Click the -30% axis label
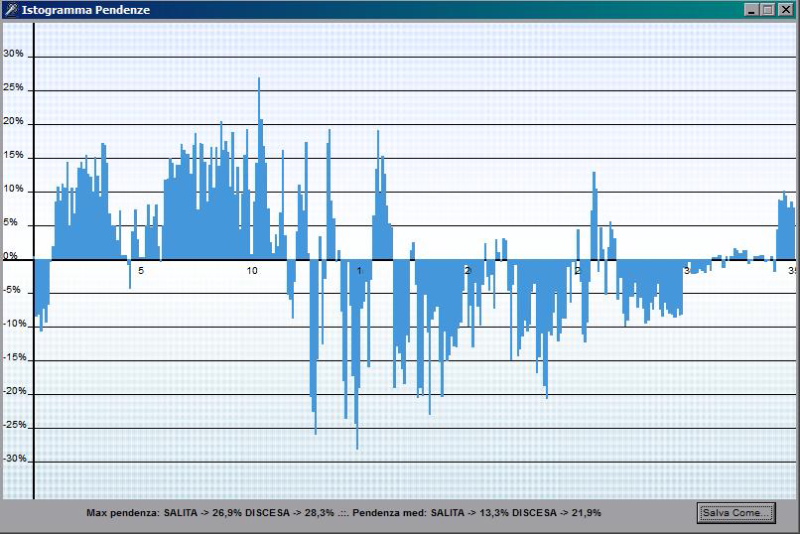The height and width of the screenshot is (534, 800). (15, 458)
